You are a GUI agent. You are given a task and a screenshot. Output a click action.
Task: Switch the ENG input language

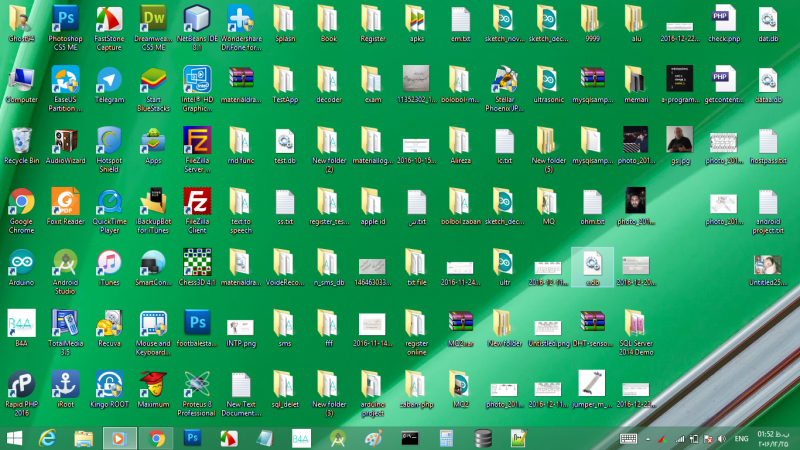click(x=741, y=439)
